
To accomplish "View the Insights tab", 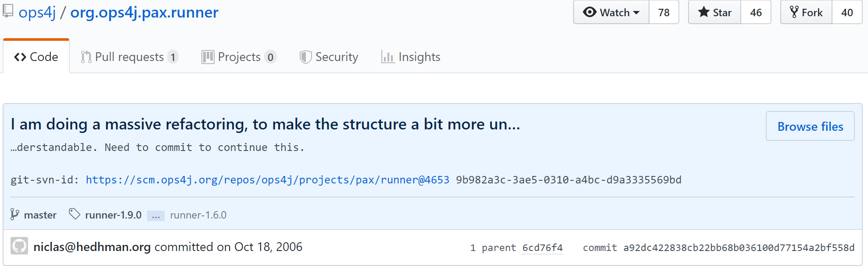I will [411, 57].
